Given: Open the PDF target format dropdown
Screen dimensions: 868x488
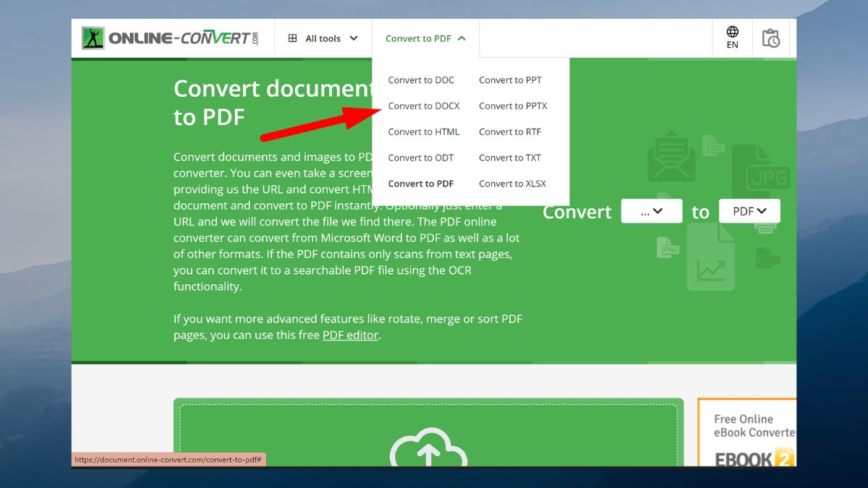Looking at the screenshot, I should pyautogui.click(x=749, y=211).
